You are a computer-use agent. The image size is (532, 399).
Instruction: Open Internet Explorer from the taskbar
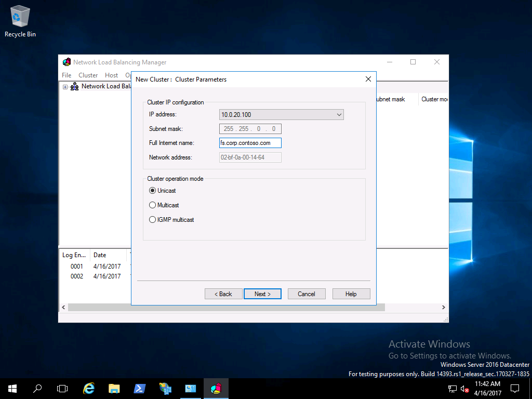tap(89, 388)
